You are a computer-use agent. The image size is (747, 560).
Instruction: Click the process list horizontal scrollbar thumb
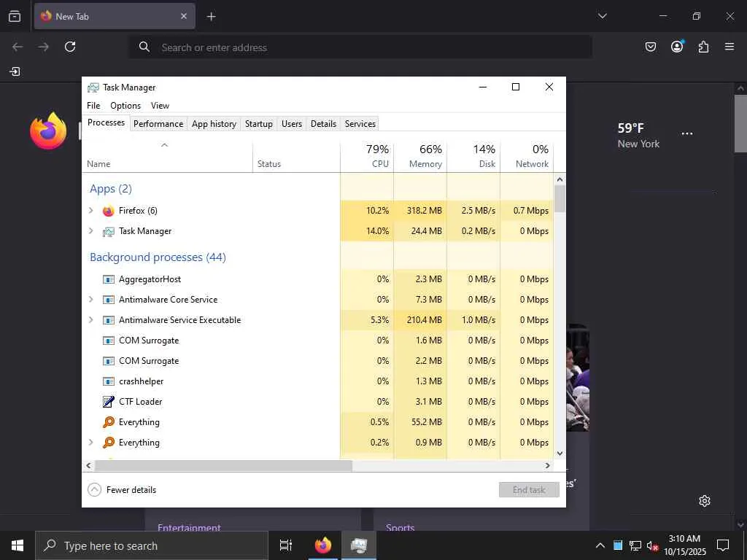pos(223,466)
